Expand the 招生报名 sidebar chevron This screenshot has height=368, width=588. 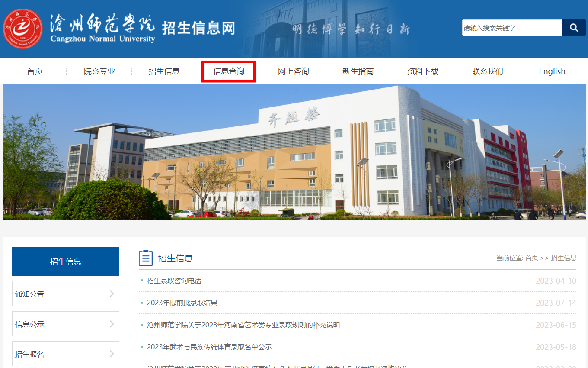pyautogui.click(x=112, y=354)
